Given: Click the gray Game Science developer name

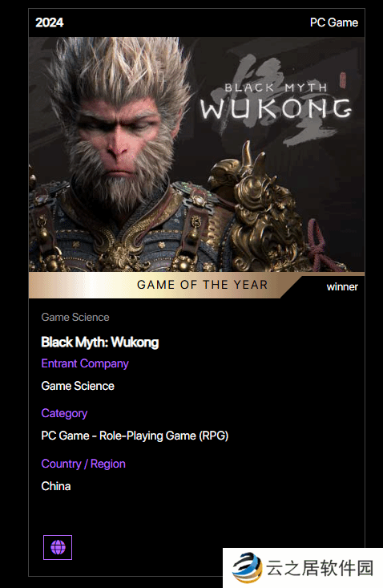Looking at the screenshot, I should tap(75, 317).
